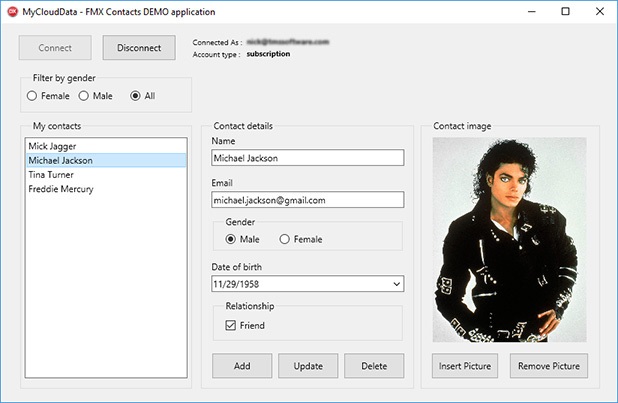Click the contact image photo

click(x=509, y=240)
